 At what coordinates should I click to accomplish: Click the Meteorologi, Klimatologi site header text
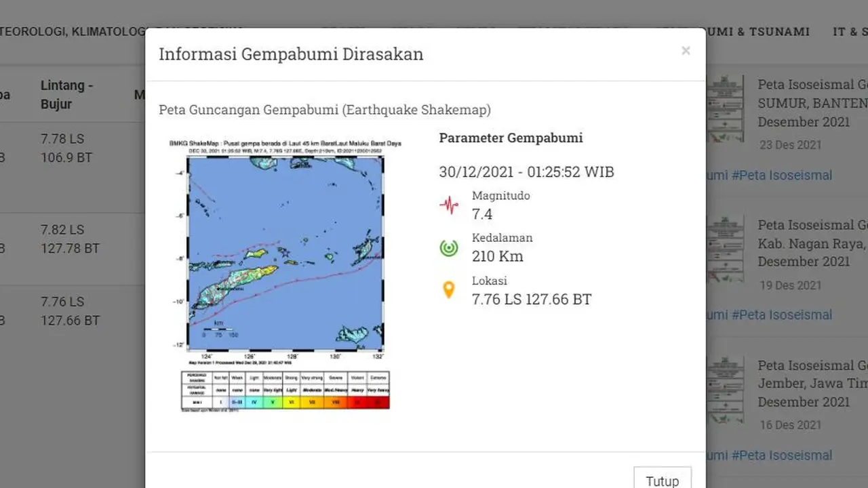click(73, 31)
